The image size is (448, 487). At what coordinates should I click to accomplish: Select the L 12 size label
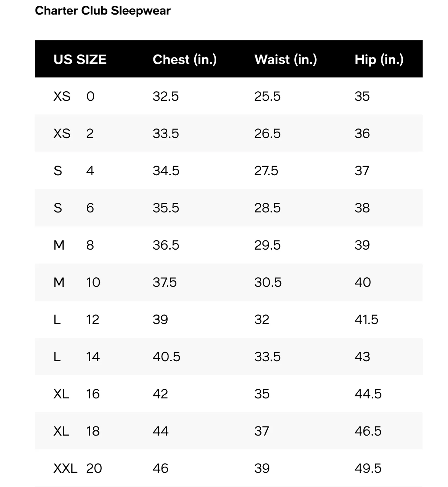(x=76, y=320)
